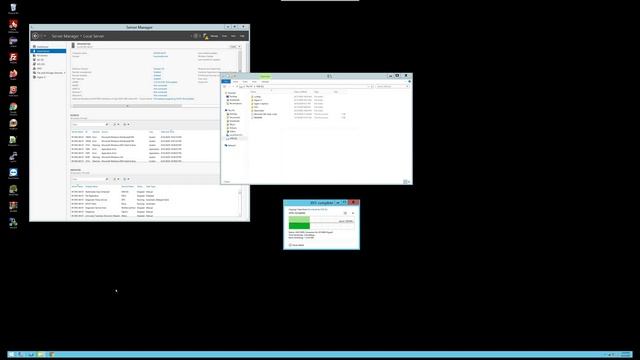Click the File Explorer search box
Screen dimensions: 640x360
point(392,87)
